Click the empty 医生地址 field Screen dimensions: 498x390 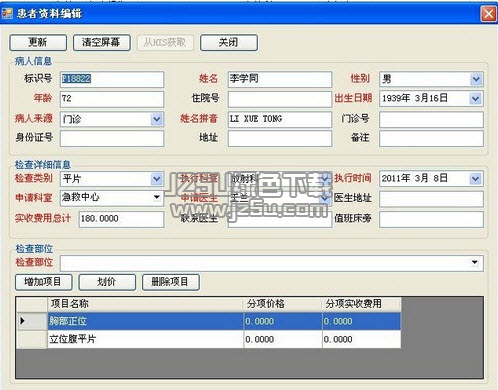(x=431, y=199)
